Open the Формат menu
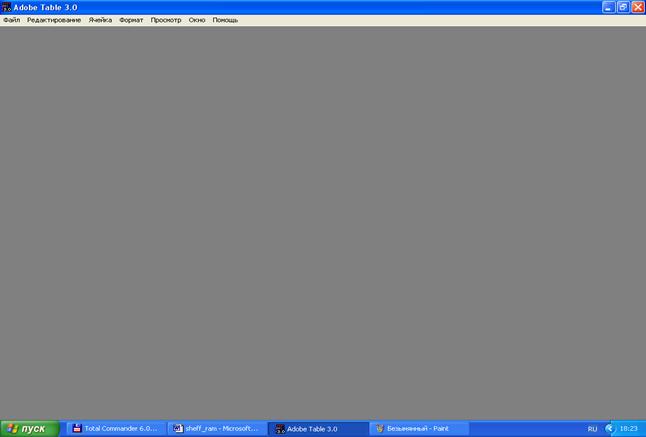The image size is (646, 437). click(x=131, y=20)
